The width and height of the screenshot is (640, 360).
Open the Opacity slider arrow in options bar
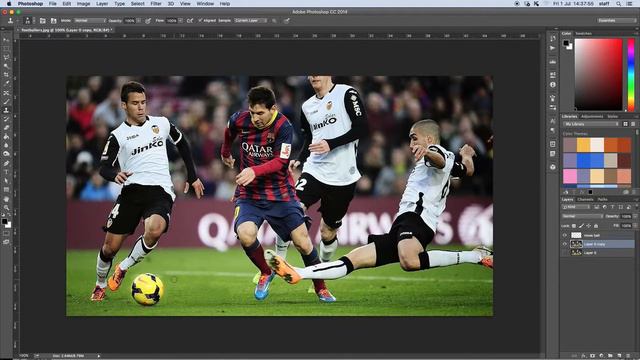point(139,20)
